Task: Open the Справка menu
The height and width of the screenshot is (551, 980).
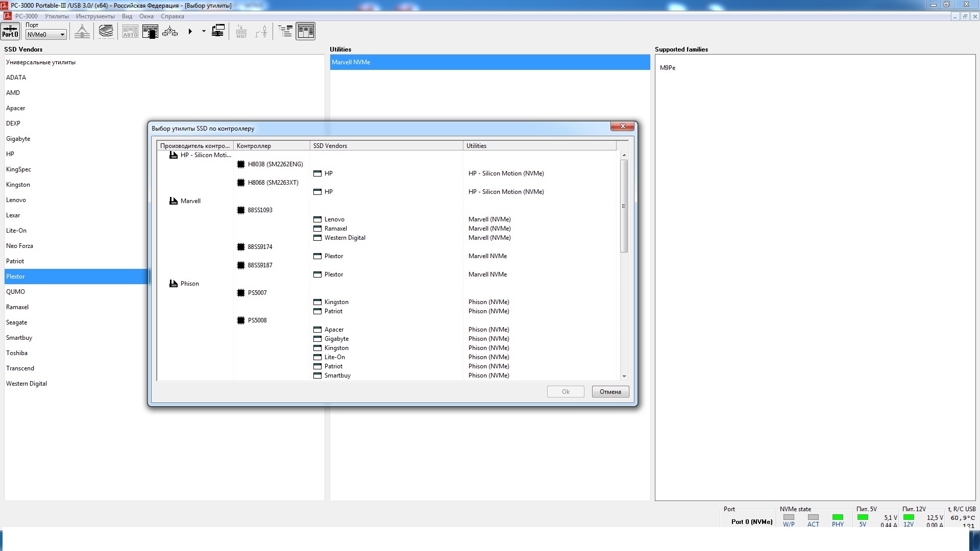Action: [173, 16]
